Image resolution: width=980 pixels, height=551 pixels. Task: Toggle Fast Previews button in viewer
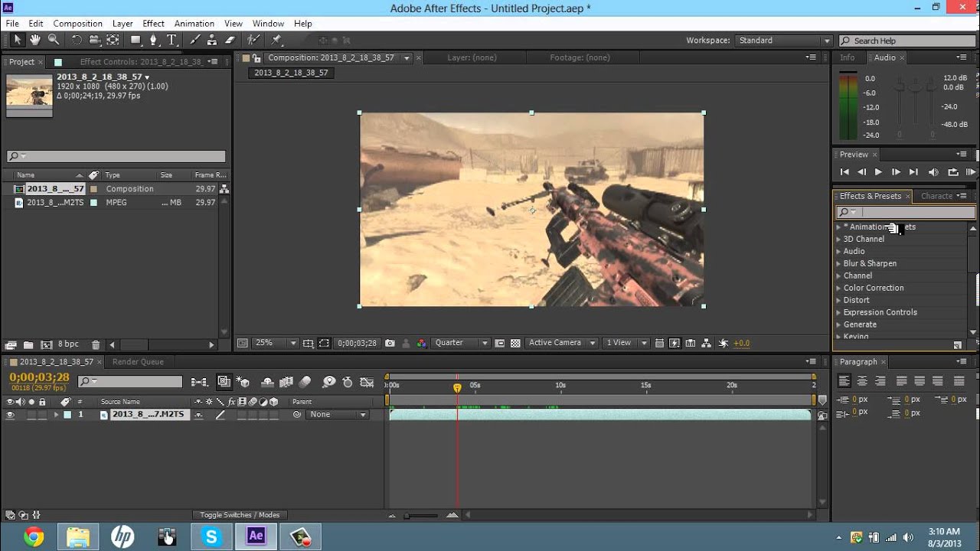(675, 344)
